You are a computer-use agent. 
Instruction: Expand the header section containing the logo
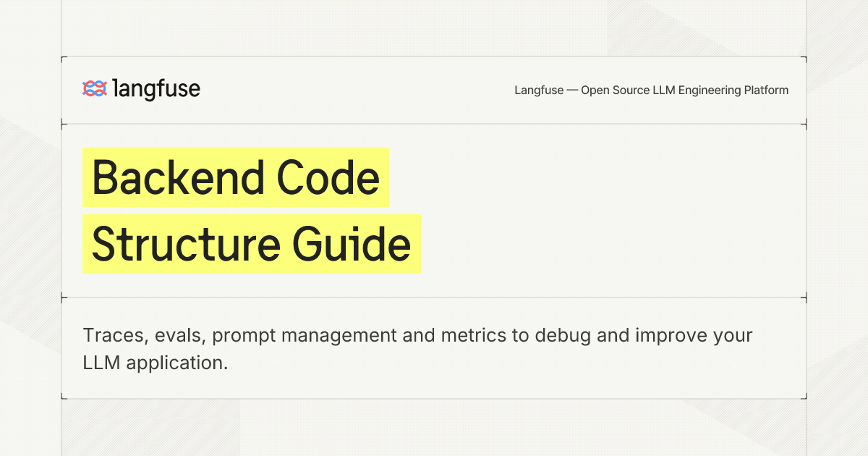[x=434, y=89]
